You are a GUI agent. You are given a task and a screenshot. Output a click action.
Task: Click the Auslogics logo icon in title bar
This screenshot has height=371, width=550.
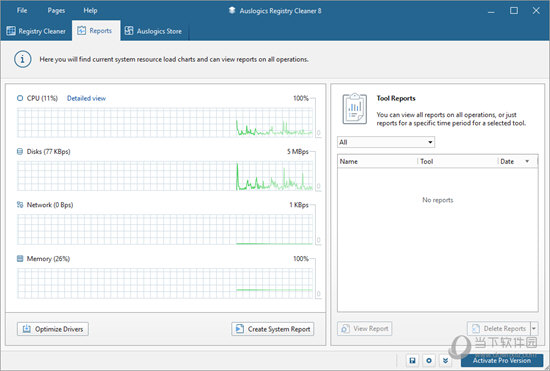[232, 11]
